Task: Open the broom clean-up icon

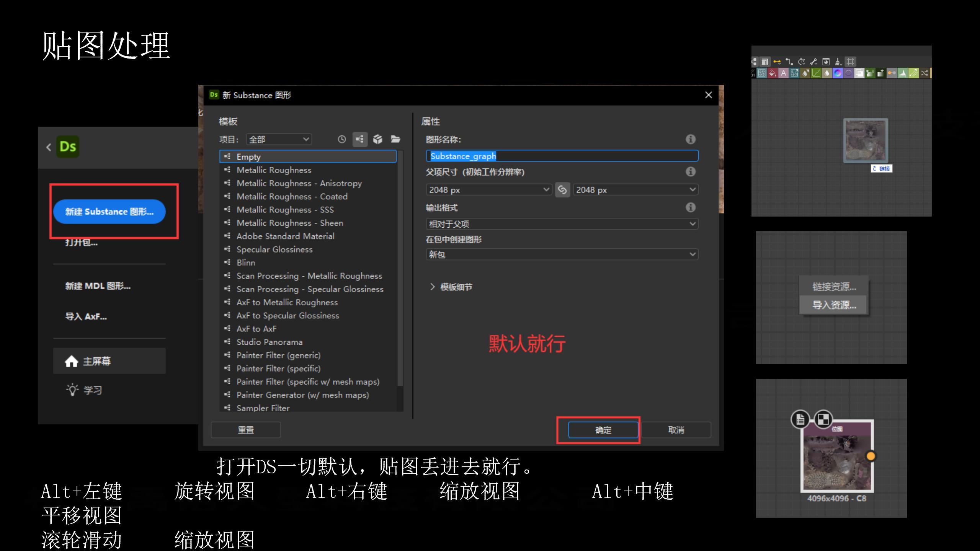Action: tap(838, 62)
